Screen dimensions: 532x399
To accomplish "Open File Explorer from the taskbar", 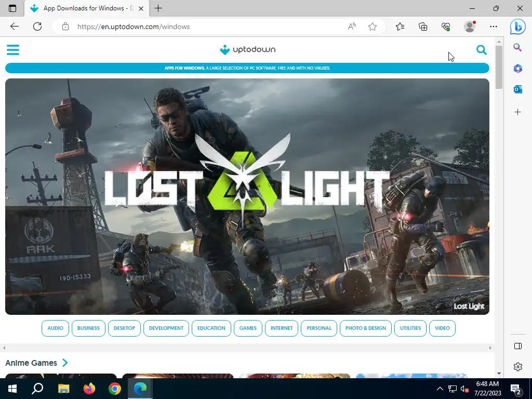I will coord(63,389).
